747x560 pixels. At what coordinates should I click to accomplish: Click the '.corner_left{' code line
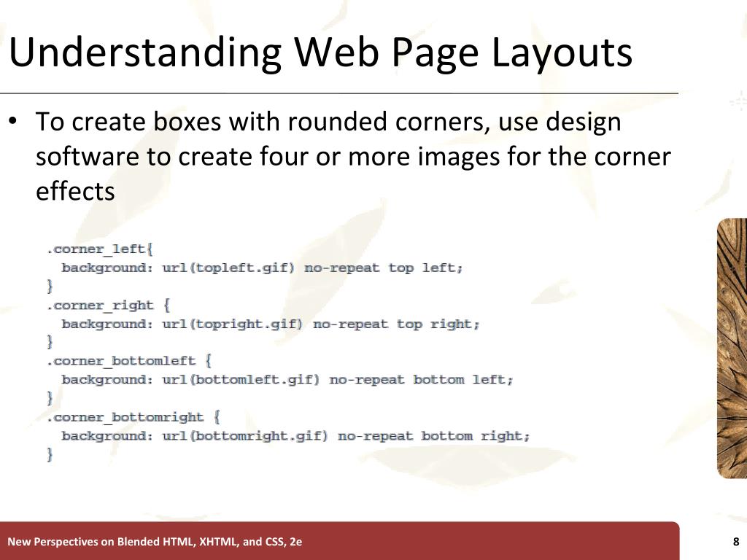pyautogui.click(x=99, y=249)
